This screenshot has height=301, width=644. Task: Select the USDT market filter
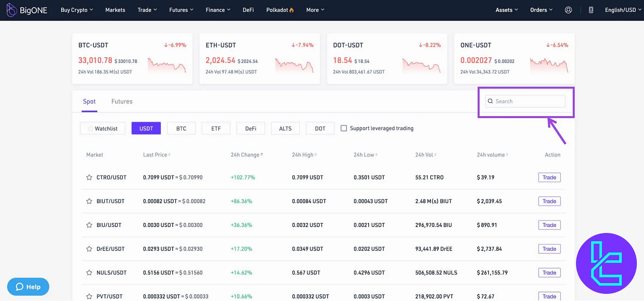click(x=146, y=128)
